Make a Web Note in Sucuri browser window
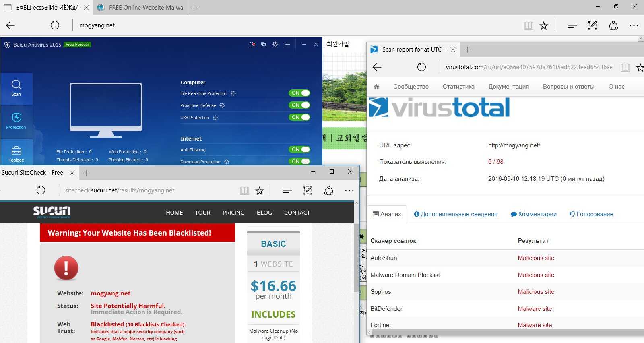Screen dimensions: 644x343 [308, 190]
